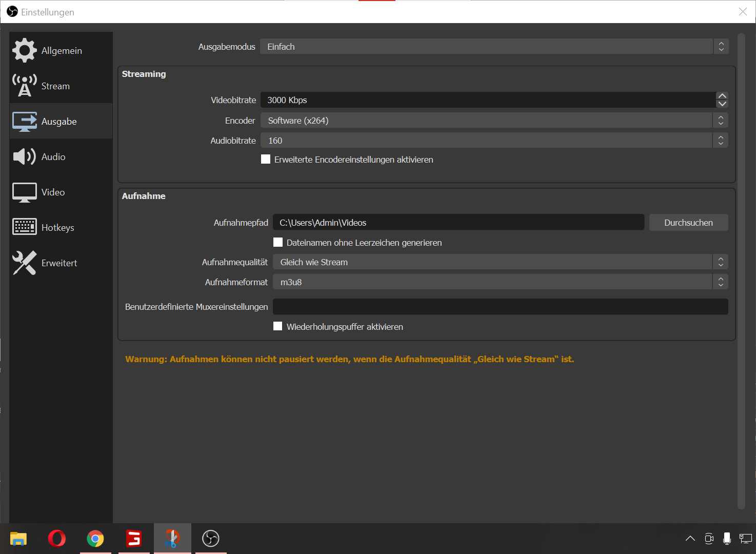756x554 pixels.
Task: Open Hotkeys keyboard icon
Action: [x=24, y=227]
